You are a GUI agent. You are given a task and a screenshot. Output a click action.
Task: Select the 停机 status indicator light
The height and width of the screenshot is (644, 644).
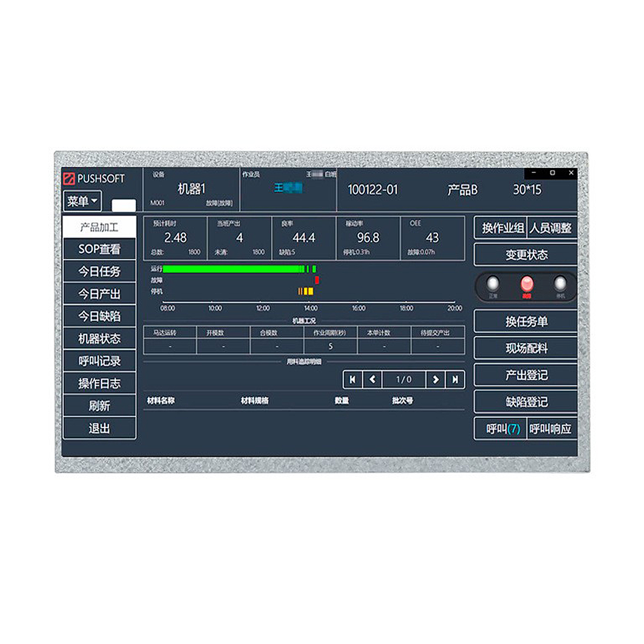(560, 284)
